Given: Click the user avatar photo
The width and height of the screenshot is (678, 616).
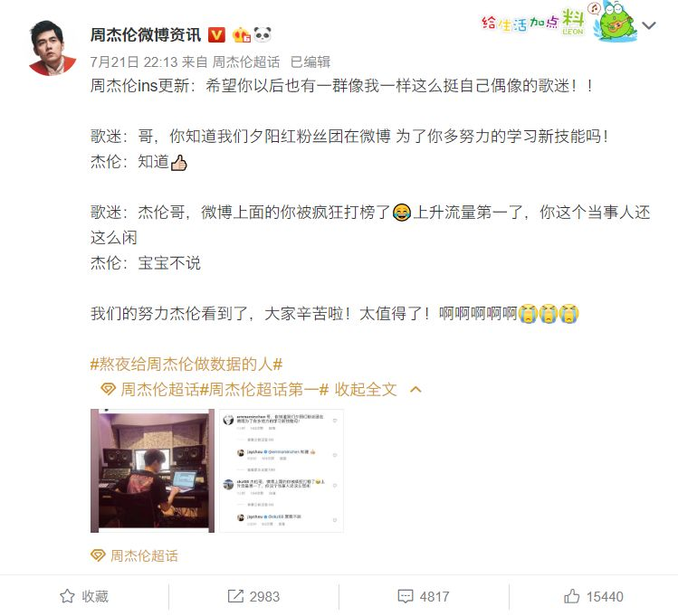Looking at the screenshot, I should tap(53, 48).
